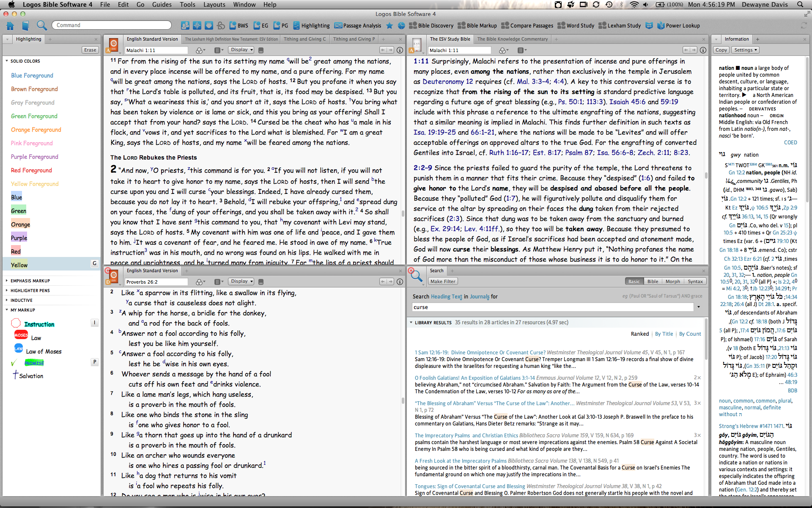This screenshot has width=812, height=508.
Task: Open resource info icon in ESV Malachi panel
Action: point(400,50)
